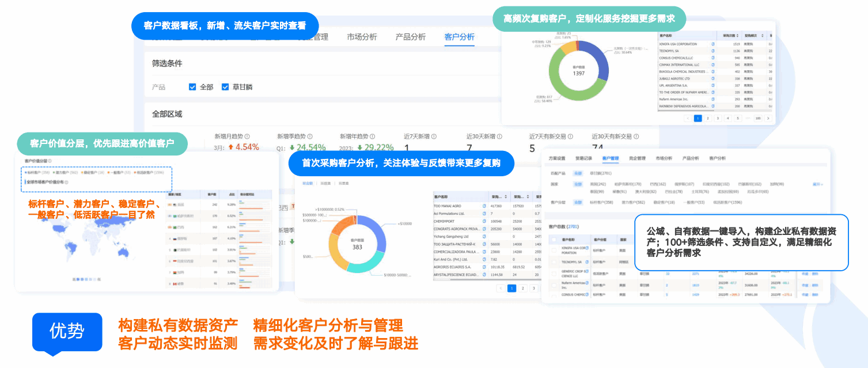Click the company icon next to CHEMIMPORT row
This screenshot has width=868, height=368.
[484, 221]
